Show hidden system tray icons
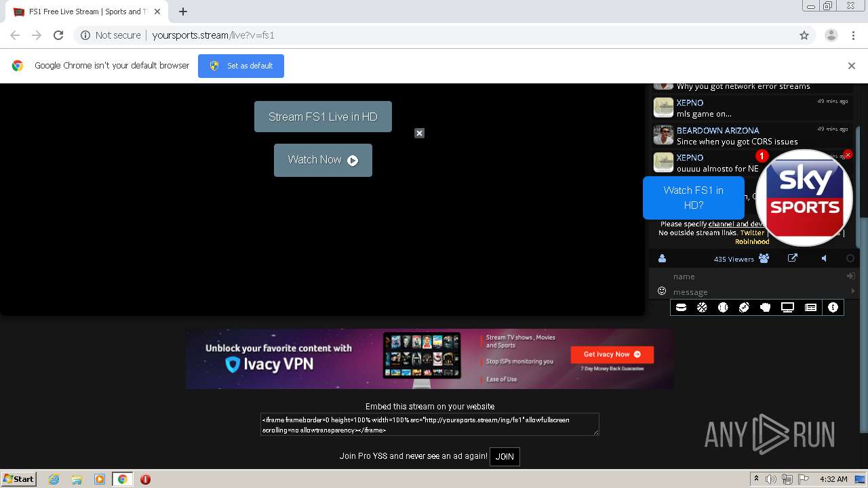The width and height of the screenshot is (868, 488). 757,479
